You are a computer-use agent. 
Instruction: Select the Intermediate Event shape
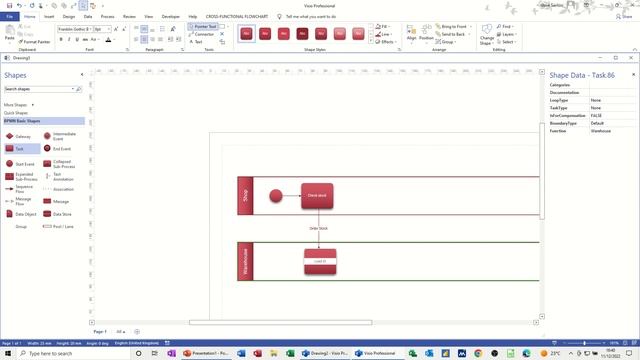click(x=60, y=136)
